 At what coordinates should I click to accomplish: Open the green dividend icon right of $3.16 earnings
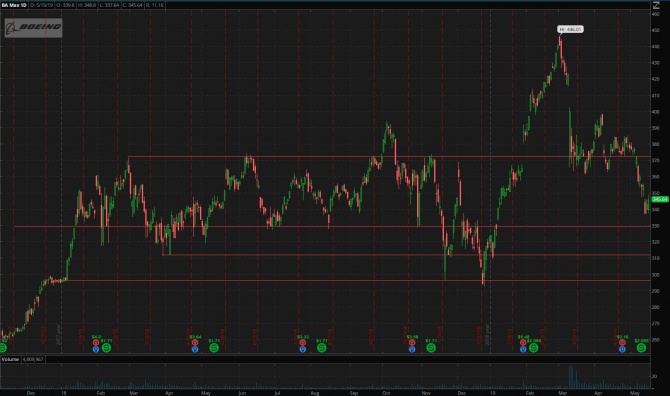pyautogui.click(x=641, y=348)
